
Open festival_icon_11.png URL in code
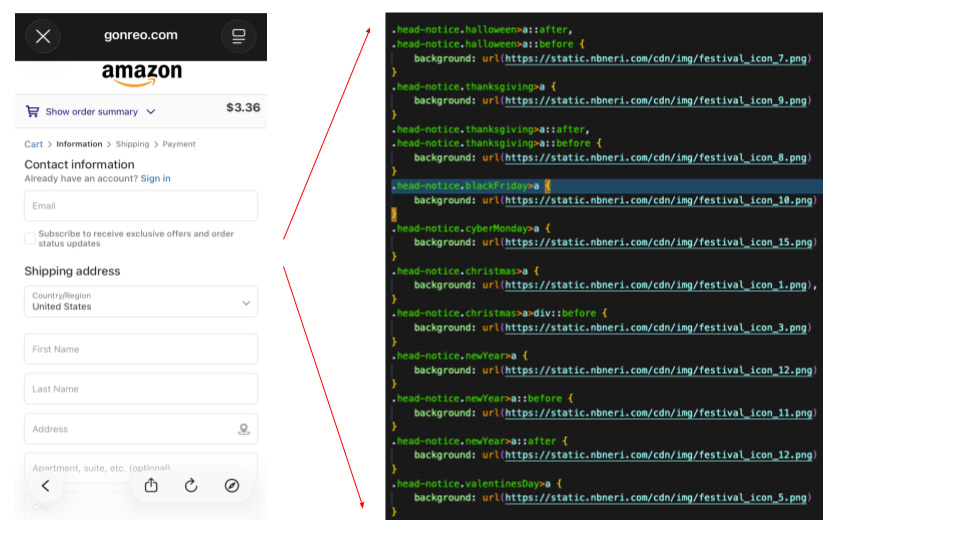pyautogui.click(x=659, y=413)
